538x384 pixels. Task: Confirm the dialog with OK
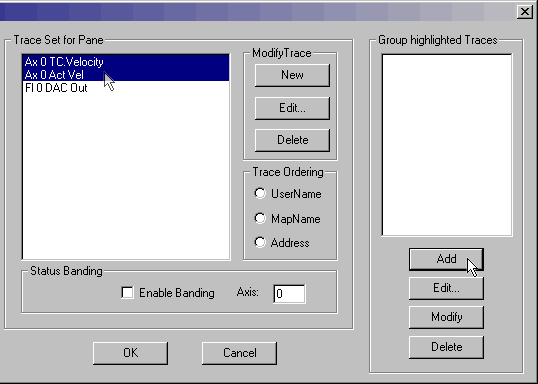[130, 353]
